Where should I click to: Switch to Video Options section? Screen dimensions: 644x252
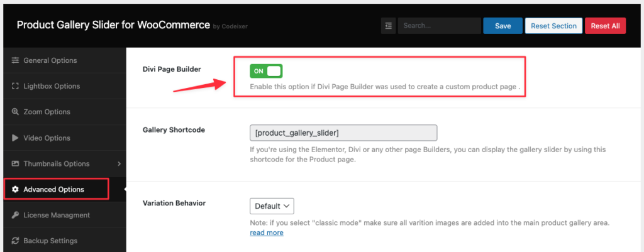[x=65, y=138]
